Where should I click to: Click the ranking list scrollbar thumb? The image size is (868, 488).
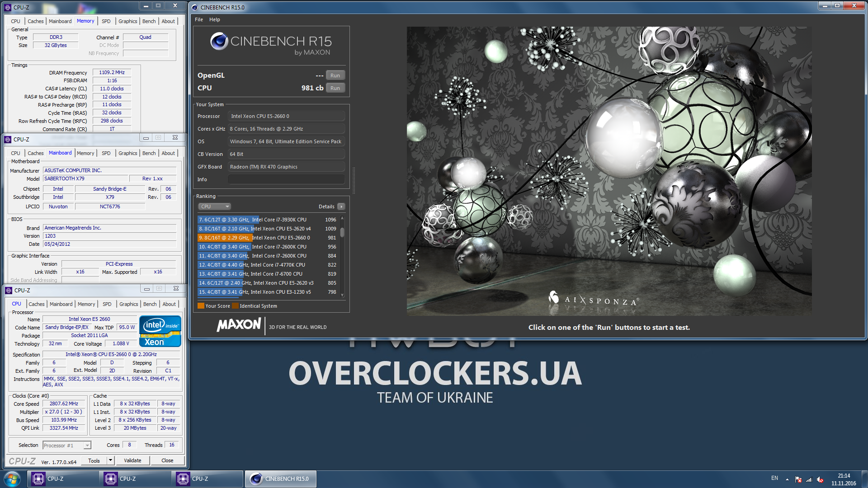tap(342, 232)
